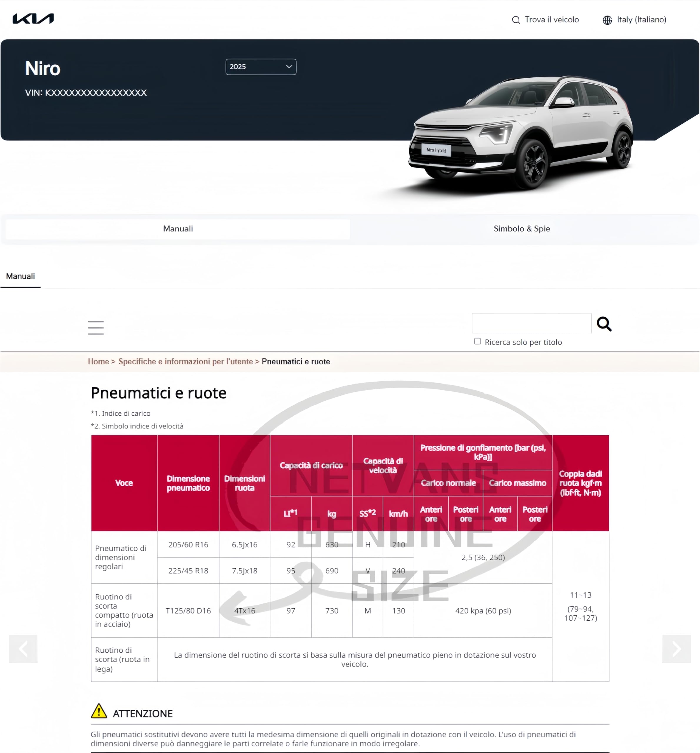This screenshot has width=700, height=753.
Task: Click the 7.5Jx18 wheel size cell
Action: [244, 571]
